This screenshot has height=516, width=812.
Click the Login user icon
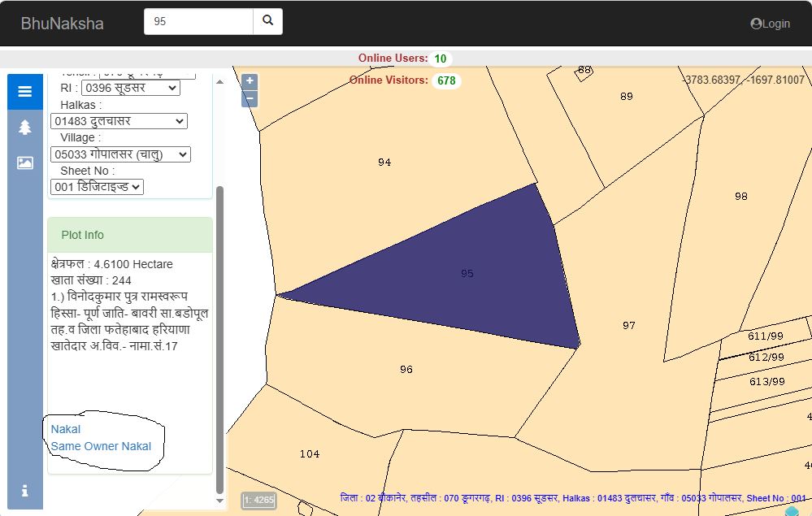756,24
